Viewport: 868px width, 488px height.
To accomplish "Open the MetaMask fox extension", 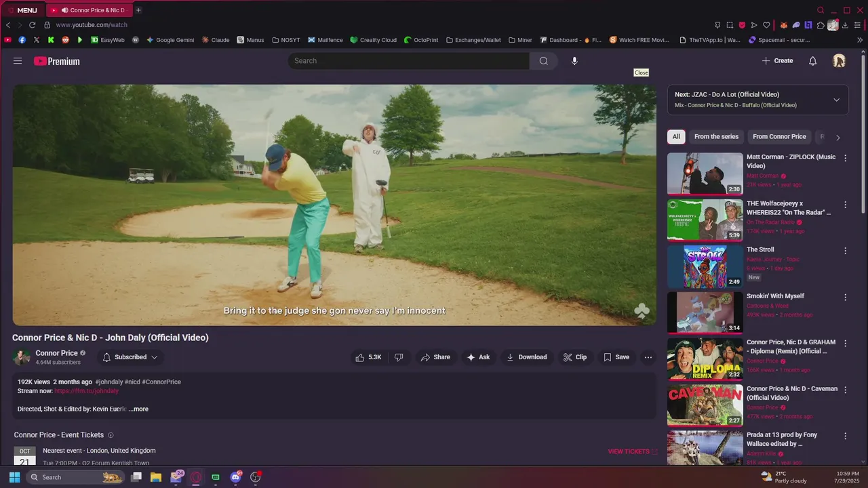I will click(784, 25).
